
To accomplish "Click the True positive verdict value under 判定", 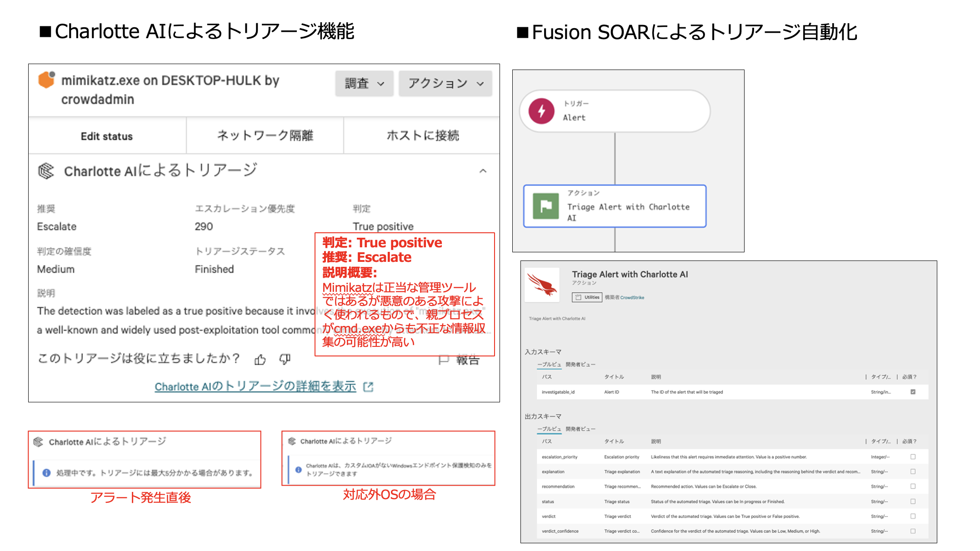I will pyautogui.click(x=383, y=226).
